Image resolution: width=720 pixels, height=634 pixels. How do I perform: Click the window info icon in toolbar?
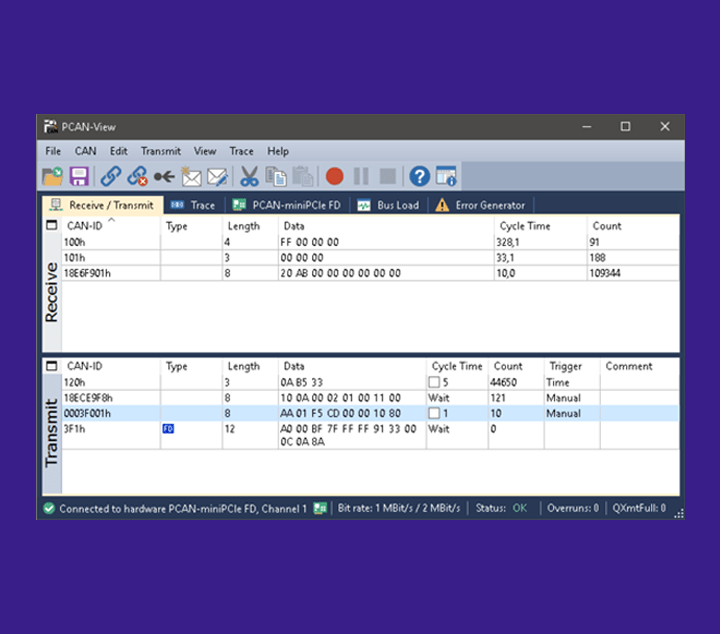pyautogui.click(x=446, y=176)
